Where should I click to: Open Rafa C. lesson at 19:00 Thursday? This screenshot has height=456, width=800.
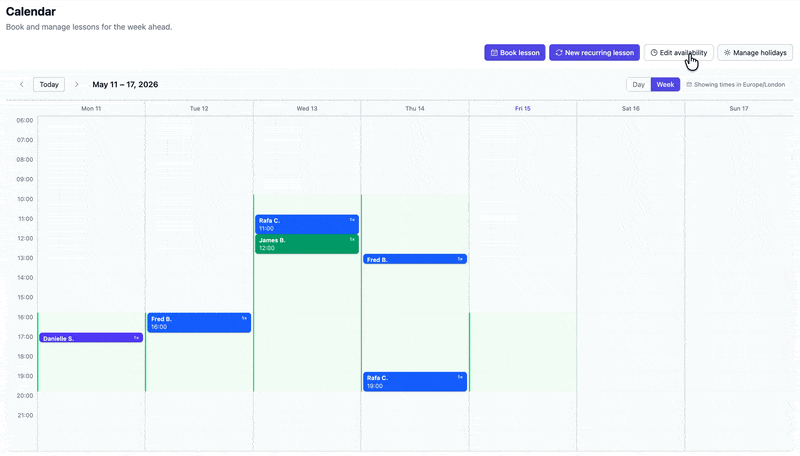click(415, 382)
